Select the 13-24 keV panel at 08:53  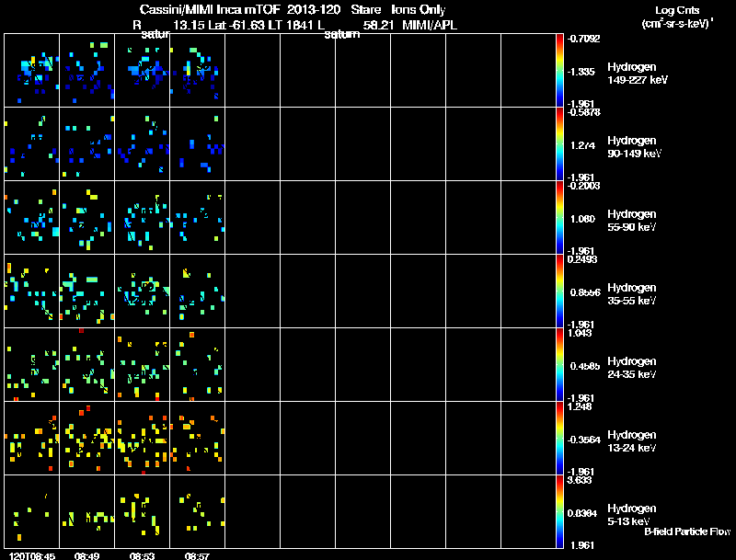click(x=143, y=439)
